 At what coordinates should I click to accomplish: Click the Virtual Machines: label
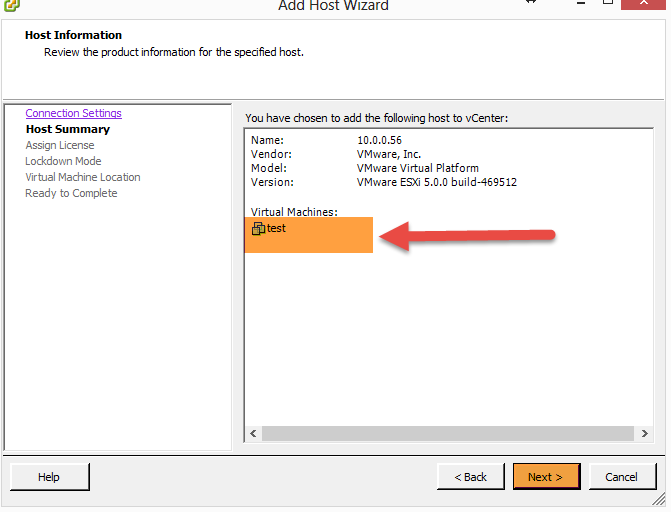click(x=294, y=212)
